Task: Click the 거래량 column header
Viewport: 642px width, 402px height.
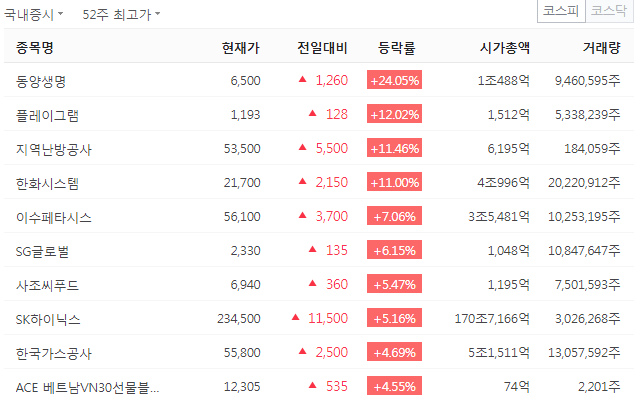Action: (x=602, y=47)
